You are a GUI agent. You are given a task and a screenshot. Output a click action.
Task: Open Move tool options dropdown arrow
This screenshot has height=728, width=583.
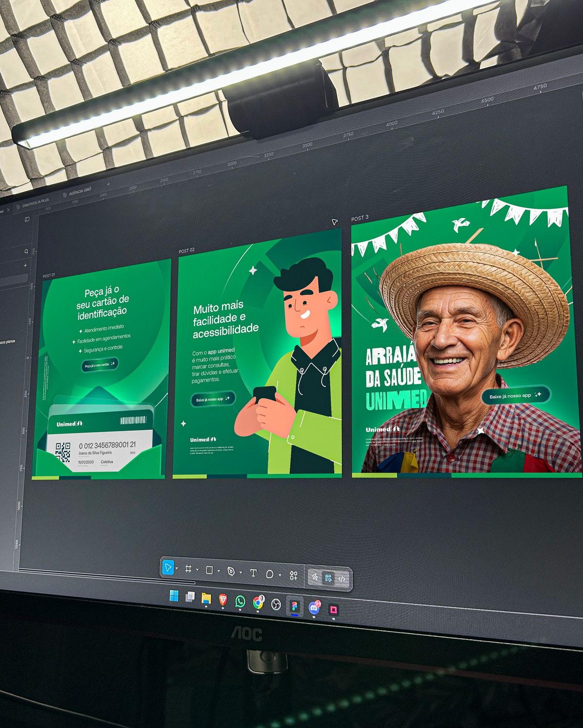[x=177, y=568]
